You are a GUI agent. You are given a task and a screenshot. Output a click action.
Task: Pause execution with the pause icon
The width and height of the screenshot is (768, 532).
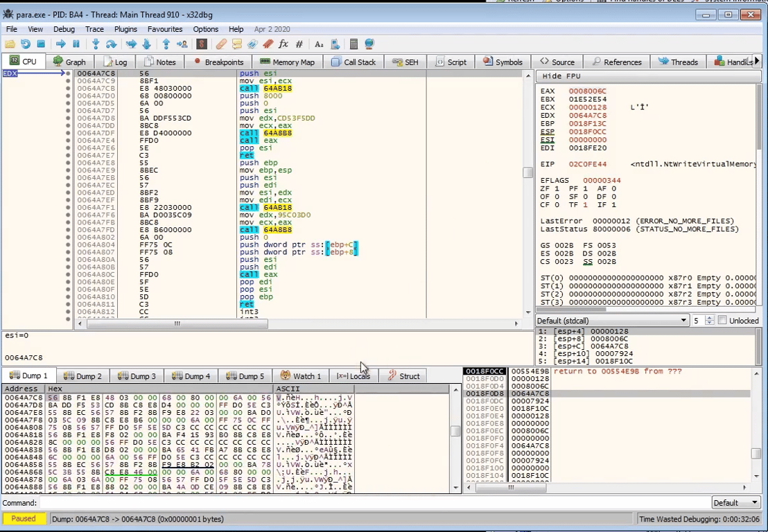[76, 44]
